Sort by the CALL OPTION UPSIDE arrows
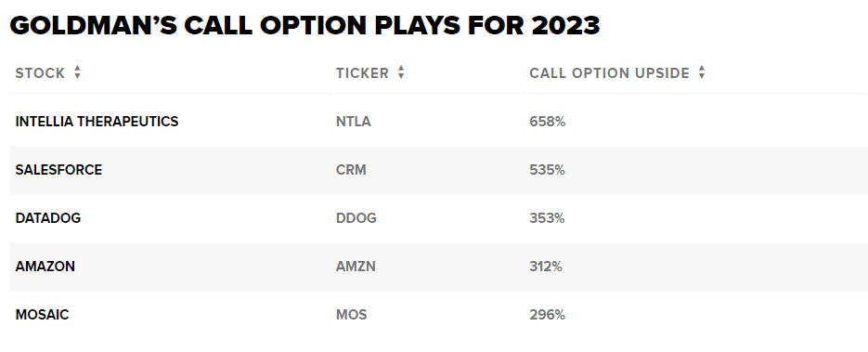 click(x=702, y=72)
